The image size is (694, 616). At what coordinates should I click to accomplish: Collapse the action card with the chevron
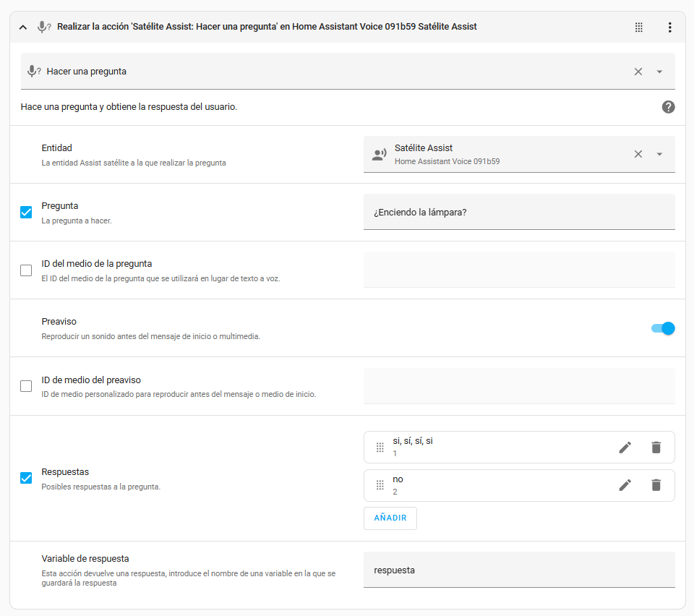23,27
